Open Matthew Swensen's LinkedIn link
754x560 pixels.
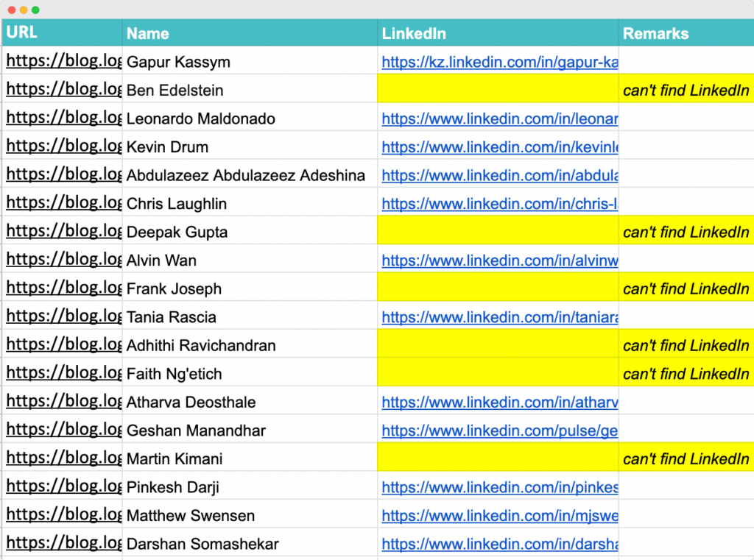tap(500, 516)
